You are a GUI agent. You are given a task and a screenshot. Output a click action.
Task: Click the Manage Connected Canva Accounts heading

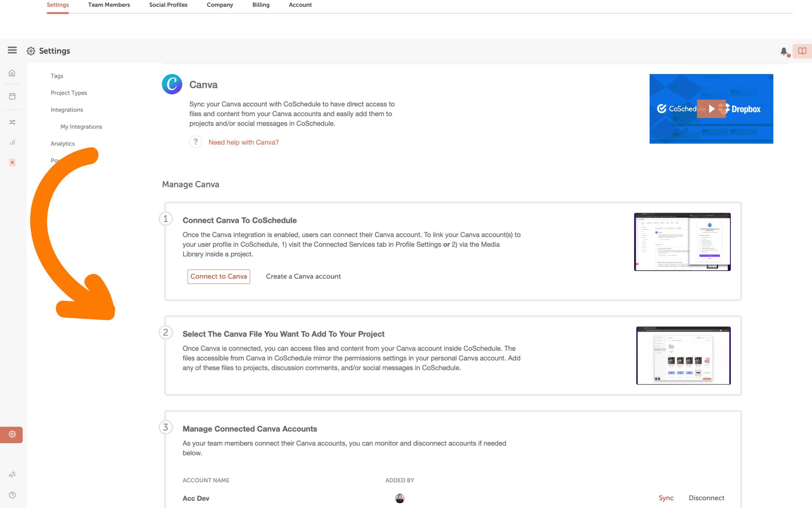tap(250, 429)
